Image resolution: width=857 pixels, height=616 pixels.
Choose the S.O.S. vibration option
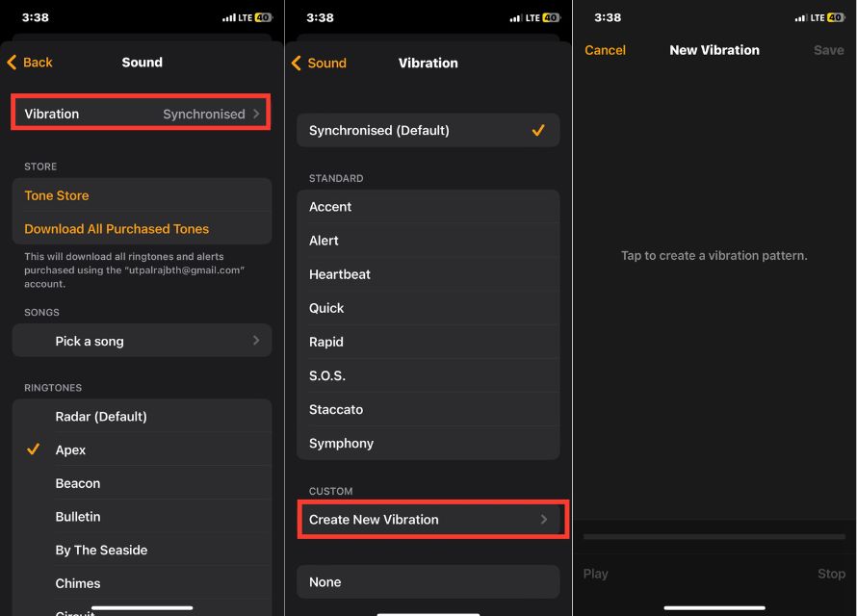point(327,375)
